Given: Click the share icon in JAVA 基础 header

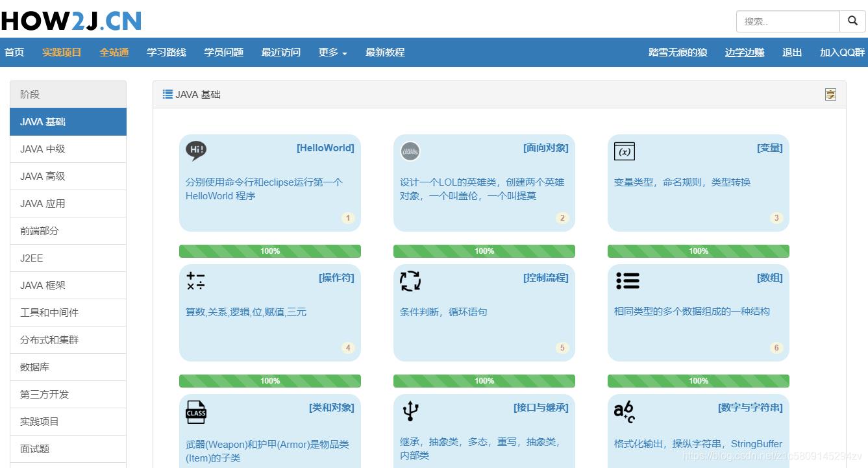Looking at the screenshot, I should (x=830, y=95).
